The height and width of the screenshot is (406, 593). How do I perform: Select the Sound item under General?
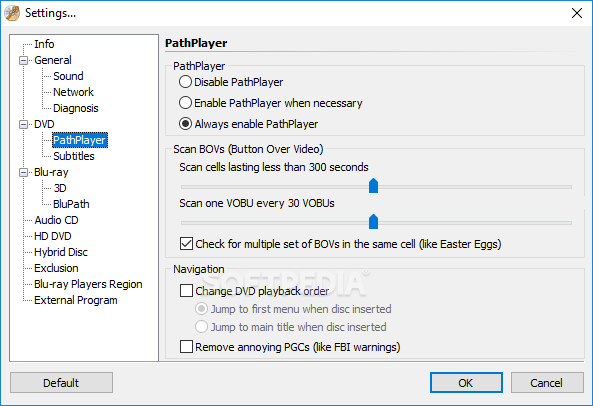click(68, 76)
